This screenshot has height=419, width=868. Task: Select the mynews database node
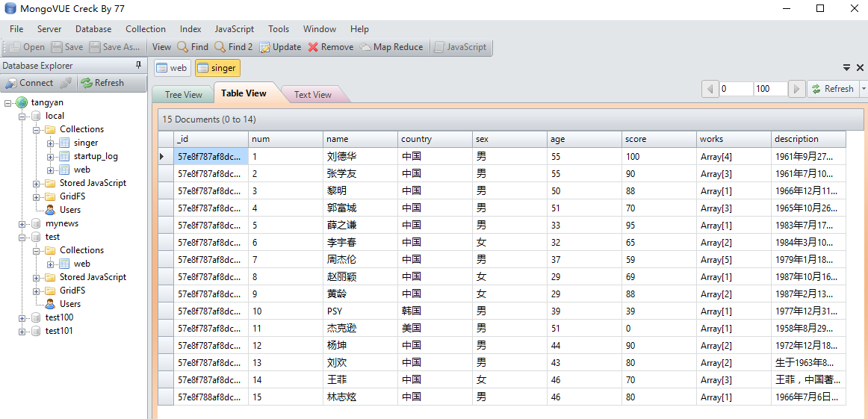point(62,223)
